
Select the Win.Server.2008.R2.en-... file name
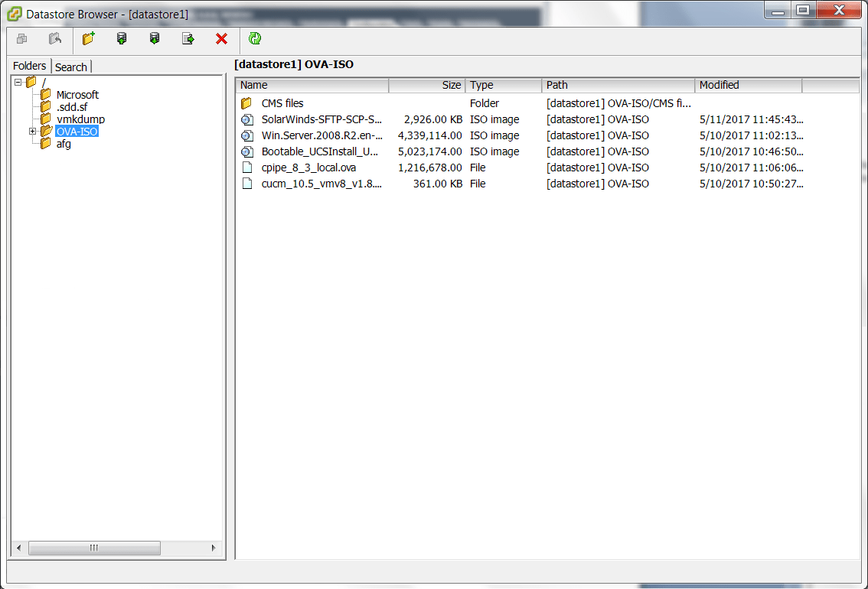pos(322,135)
